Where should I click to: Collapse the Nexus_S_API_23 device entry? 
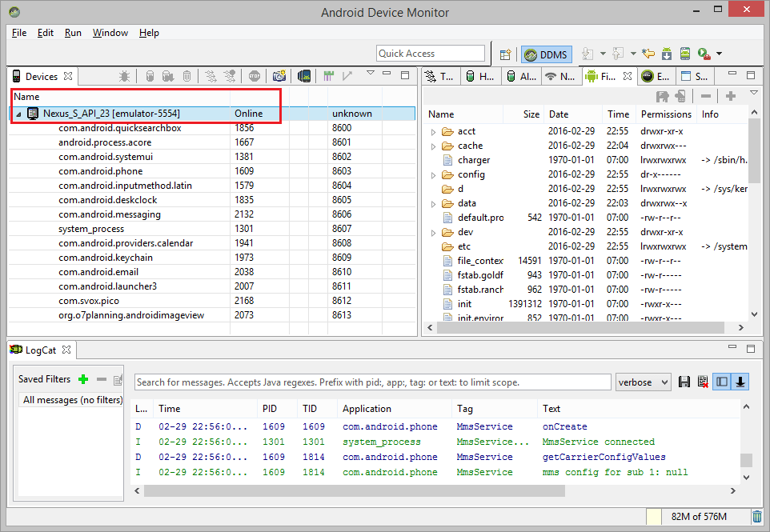(18, 113)
